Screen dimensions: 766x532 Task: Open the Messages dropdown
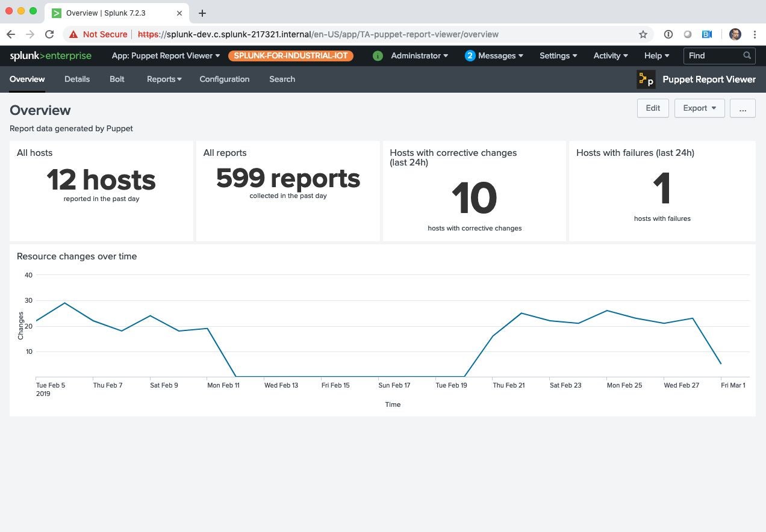click(x=500, y=55)
